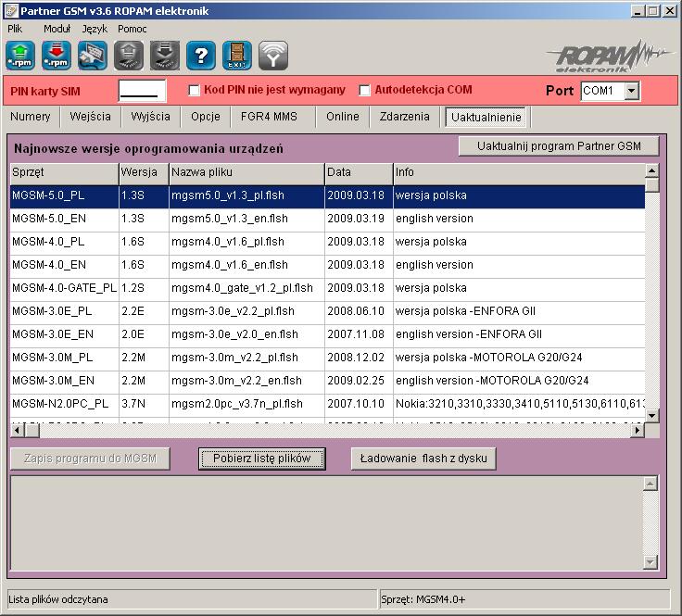Click the table horizontal scroll left arrow

point(18,431)
